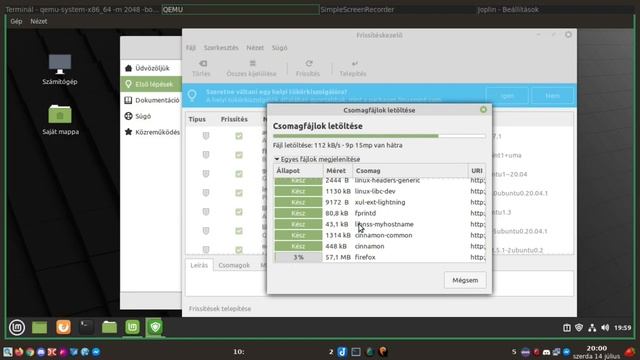Click firefox 3% progress cell
Screen dimensions: 640x360
click(x=298, y=258)
